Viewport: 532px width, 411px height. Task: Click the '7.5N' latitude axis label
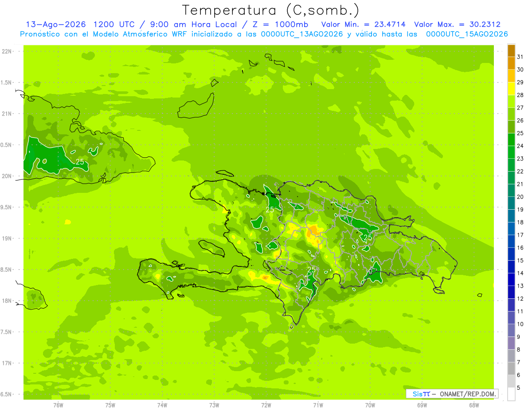pyautogui.click(x=7, y=332)
